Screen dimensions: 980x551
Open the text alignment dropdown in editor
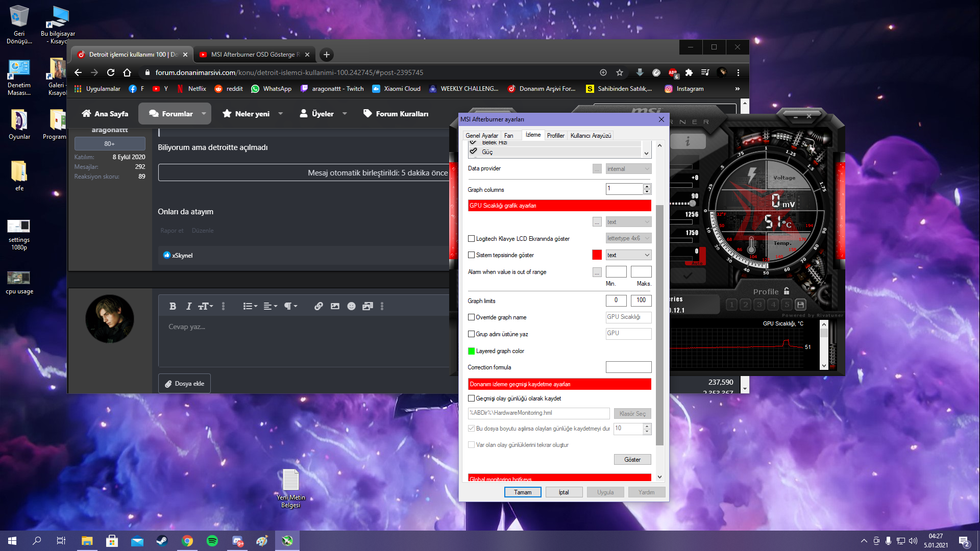[x=270, y=306]
